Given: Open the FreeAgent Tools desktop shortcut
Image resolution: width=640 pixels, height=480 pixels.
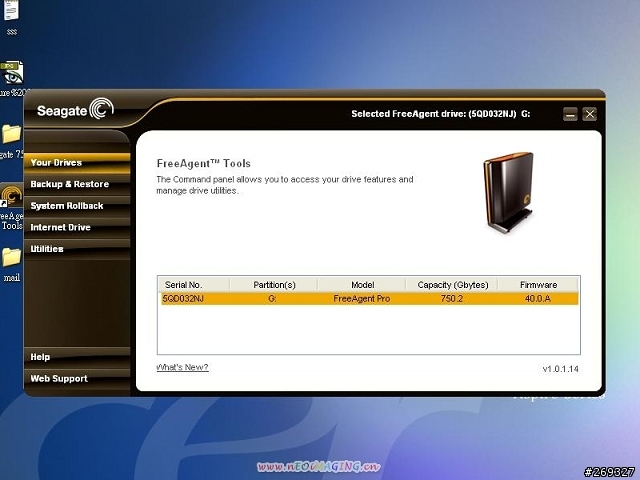Looking at the screenshot, I should tap(11, 207).
